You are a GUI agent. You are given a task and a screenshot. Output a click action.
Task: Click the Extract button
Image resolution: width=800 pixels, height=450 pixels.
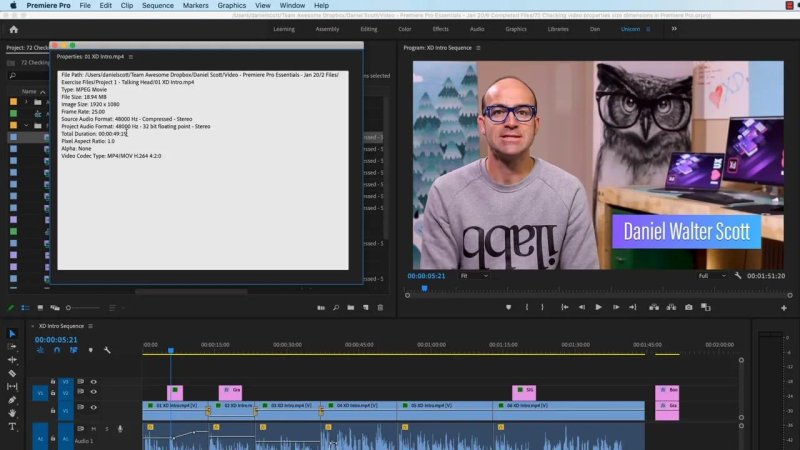(x=671, y=307)
